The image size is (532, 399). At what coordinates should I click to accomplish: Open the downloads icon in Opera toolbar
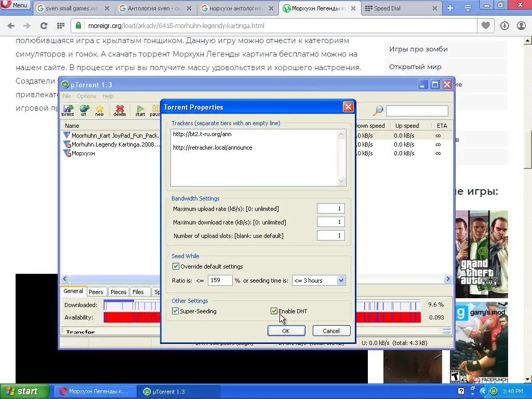tap(504, 26)
